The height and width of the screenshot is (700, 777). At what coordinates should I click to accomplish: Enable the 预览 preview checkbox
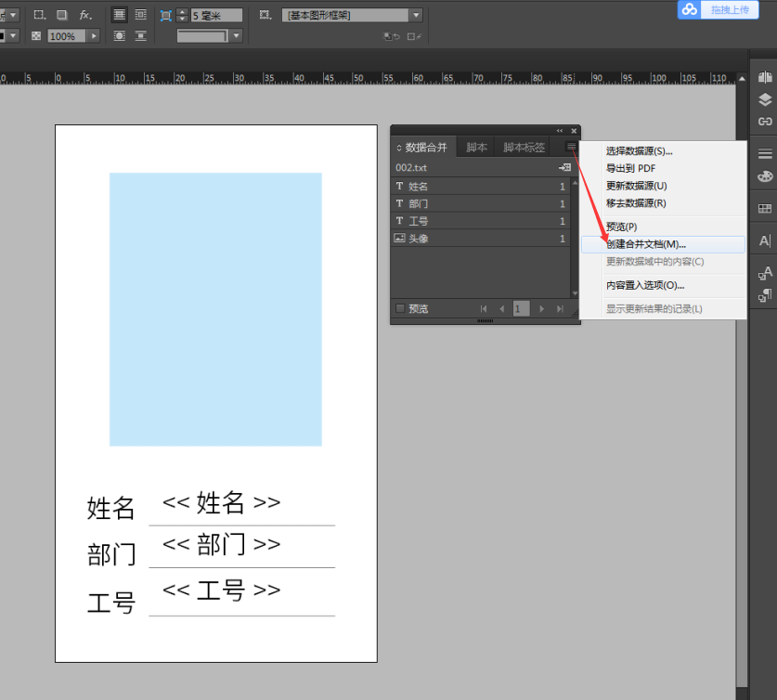(x=400, y=308)
